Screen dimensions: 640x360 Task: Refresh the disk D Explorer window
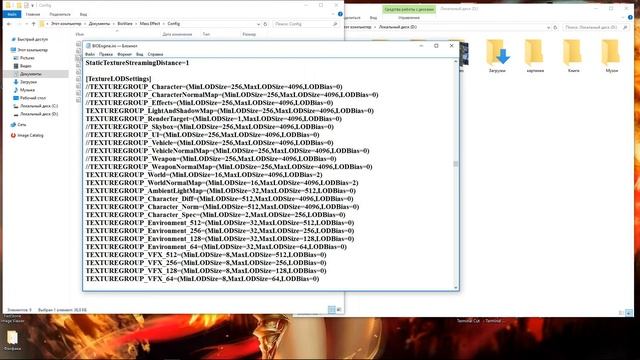(x=555, y=27)
